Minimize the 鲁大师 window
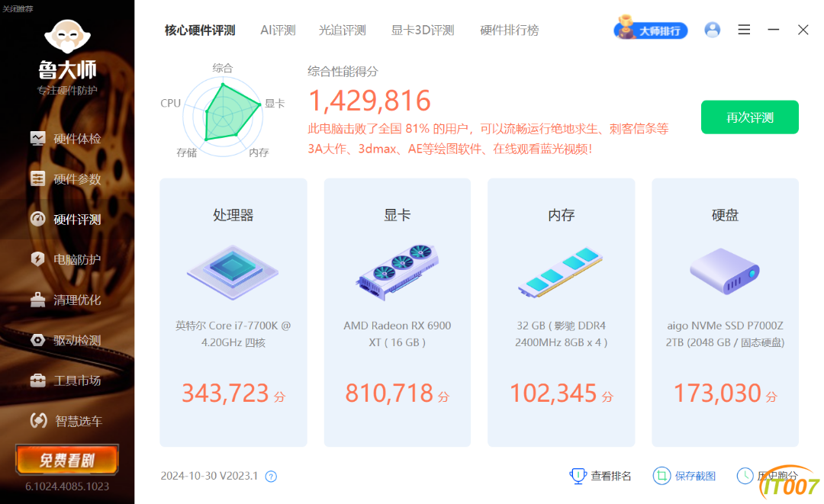This screenshot has height=504, width=824. point(774,30)
